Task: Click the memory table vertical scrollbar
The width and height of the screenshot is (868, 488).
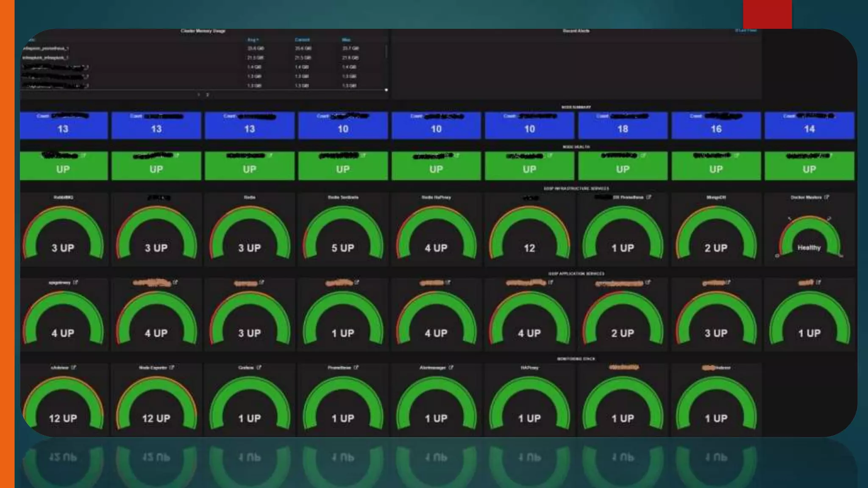Action: [x=386, y=53]
